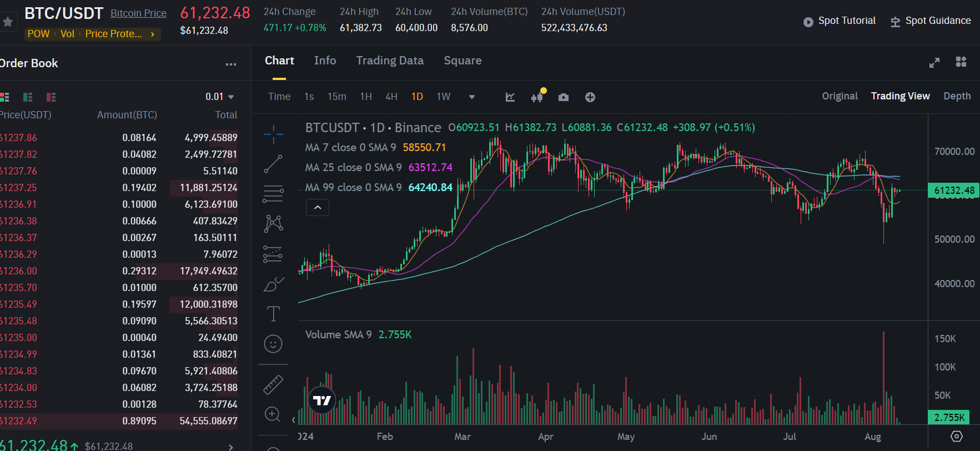Click the POW tag
The height and width of the screenshot is (451, 980).
pyautogui.click(x=38, y=34)
